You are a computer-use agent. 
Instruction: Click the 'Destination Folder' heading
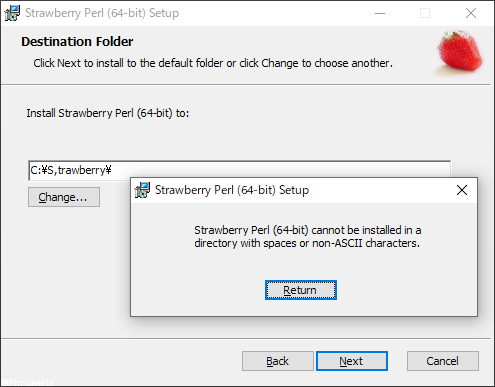pos(77,42)
